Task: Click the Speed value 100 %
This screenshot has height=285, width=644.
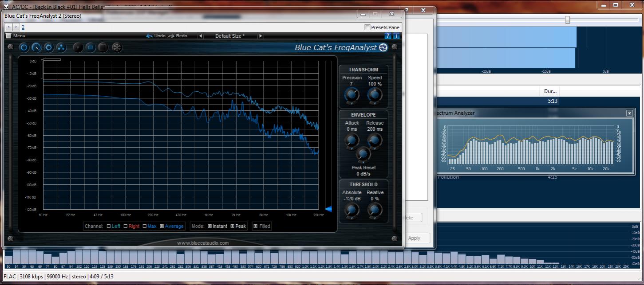Action: pyautogui.click(x=375, y=84)
